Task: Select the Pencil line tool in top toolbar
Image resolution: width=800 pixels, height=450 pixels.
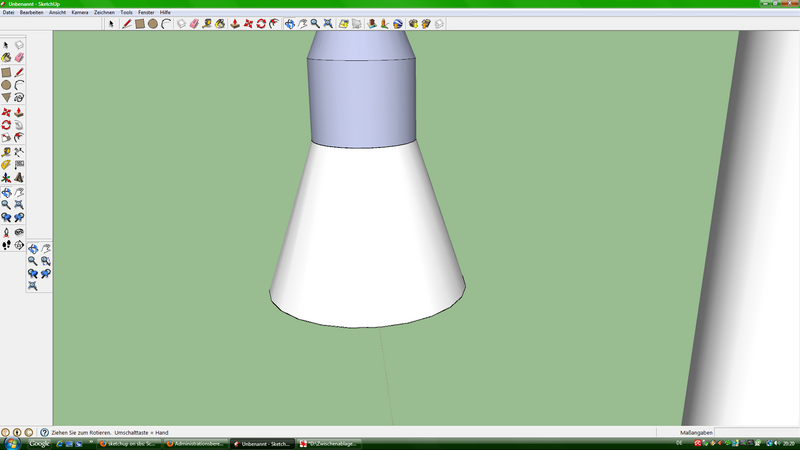Action: click(127, 23)
